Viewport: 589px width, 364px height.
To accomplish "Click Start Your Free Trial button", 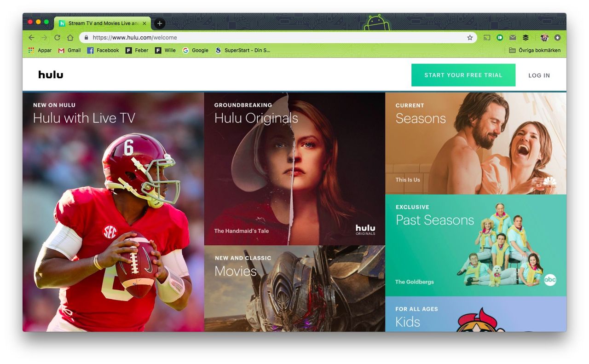I will 463,75.
